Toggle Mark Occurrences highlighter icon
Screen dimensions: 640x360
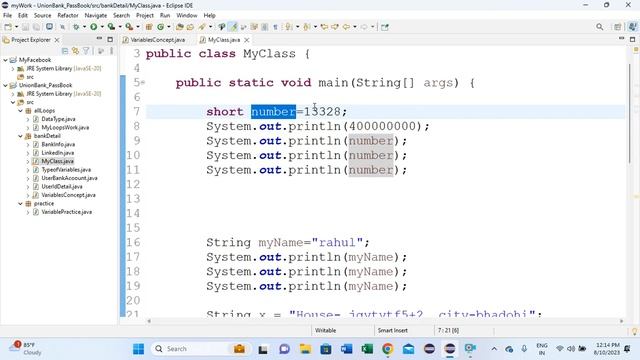point(233,27)
